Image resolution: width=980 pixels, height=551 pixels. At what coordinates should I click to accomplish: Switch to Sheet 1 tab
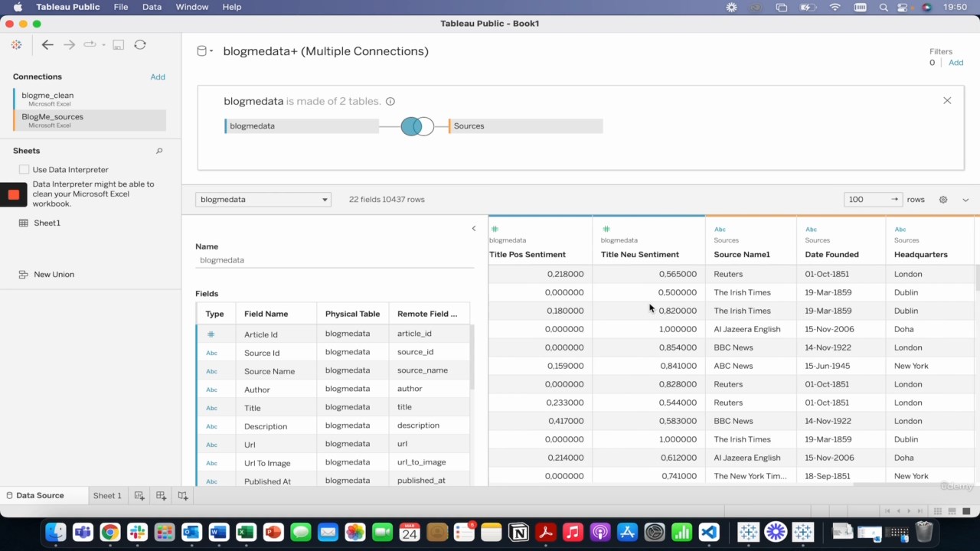click(x=107, y=496)
